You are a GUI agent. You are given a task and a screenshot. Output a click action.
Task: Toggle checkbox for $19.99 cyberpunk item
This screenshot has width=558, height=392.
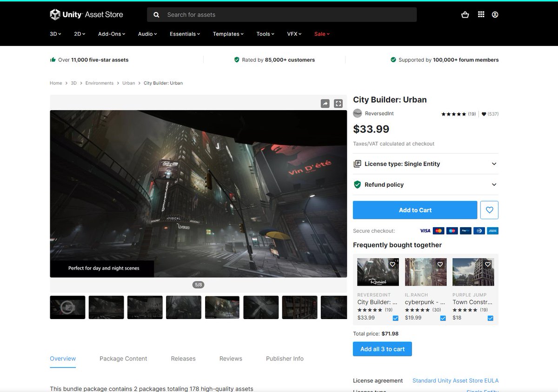click(x=443, y=318)
